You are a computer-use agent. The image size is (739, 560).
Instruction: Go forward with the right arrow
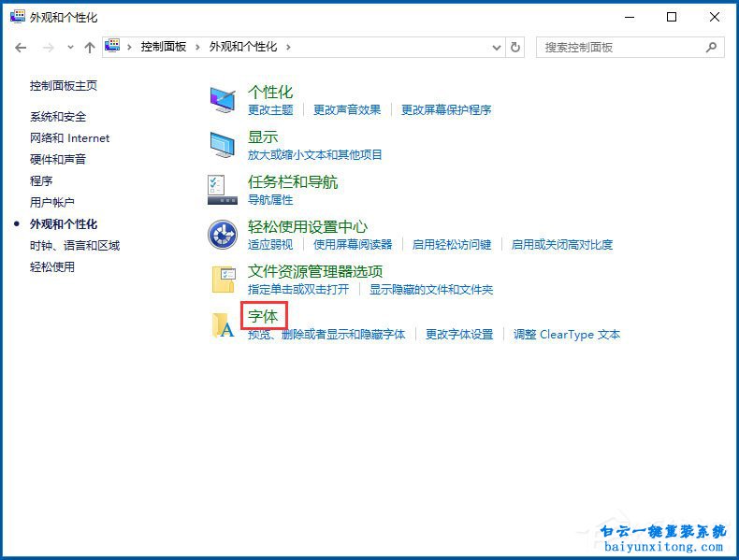[x=48, y=48]
